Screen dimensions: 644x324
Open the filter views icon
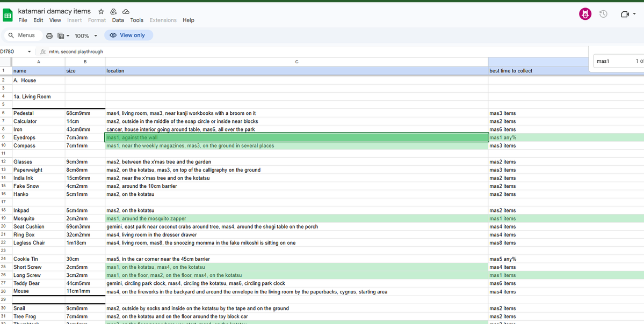(x=61, y=36)
